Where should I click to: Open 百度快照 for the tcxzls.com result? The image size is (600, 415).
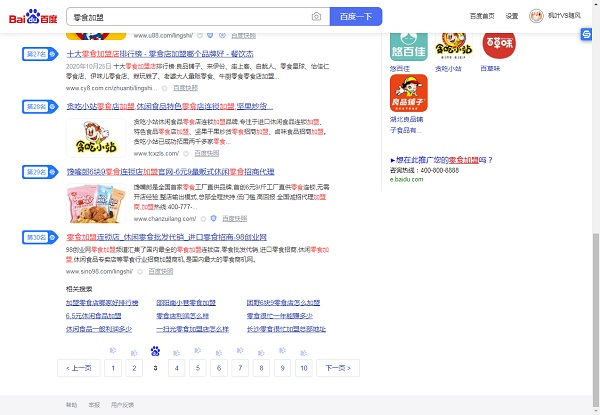click(207, 153)
